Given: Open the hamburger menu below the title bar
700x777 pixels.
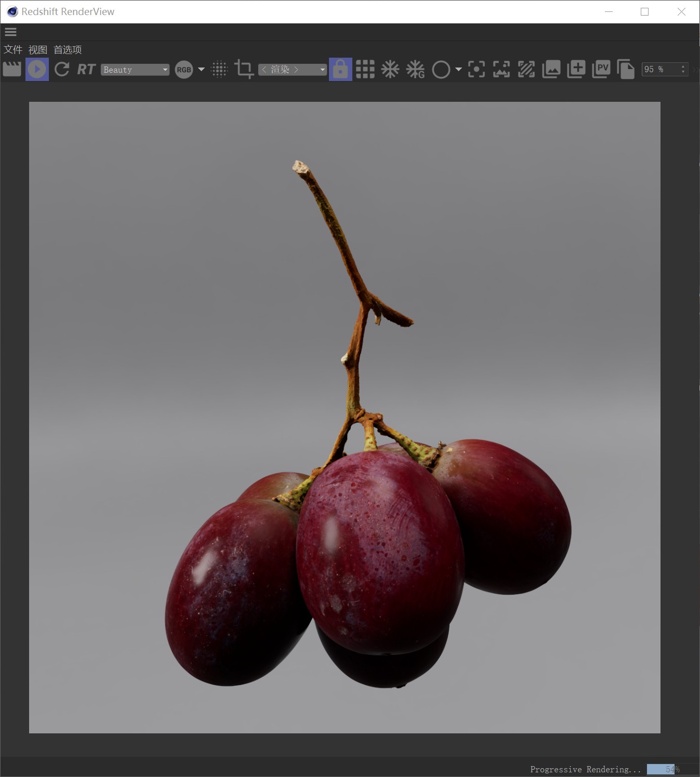Looking at the screenshot, I should 10,32.
